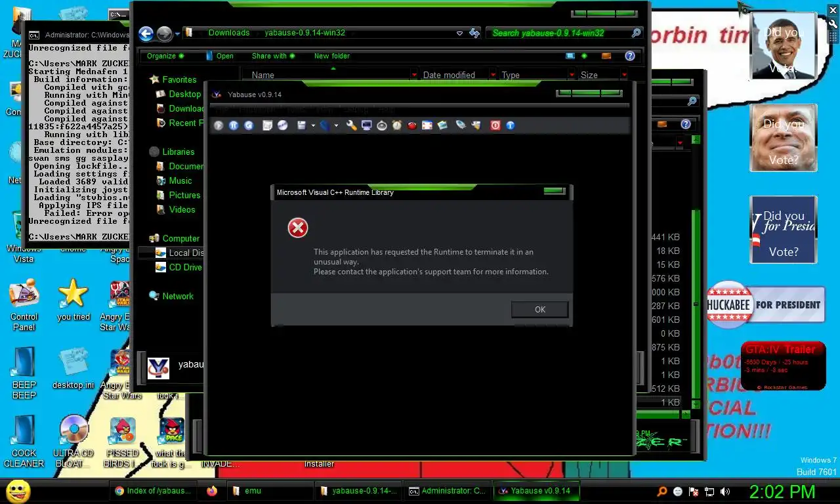840x504 pixels.
Task: Click the Open ISO icon in Yabause toolbar
Action: coord(267,125)
